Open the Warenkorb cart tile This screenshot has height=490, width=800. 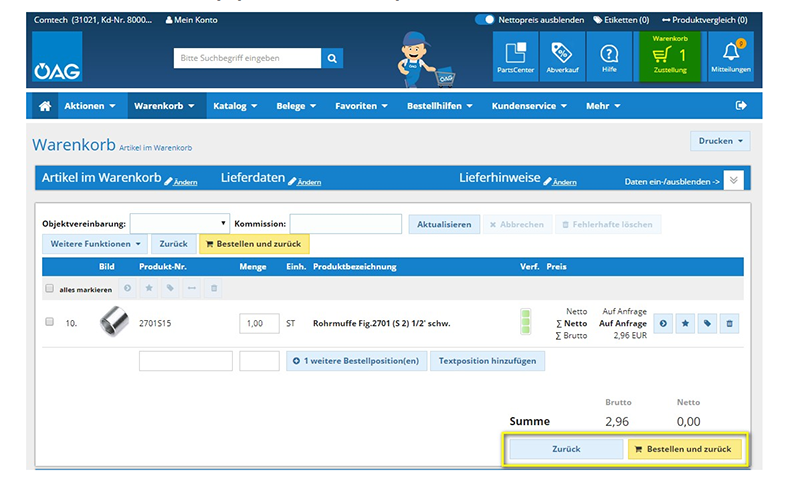tap(669, 57)
